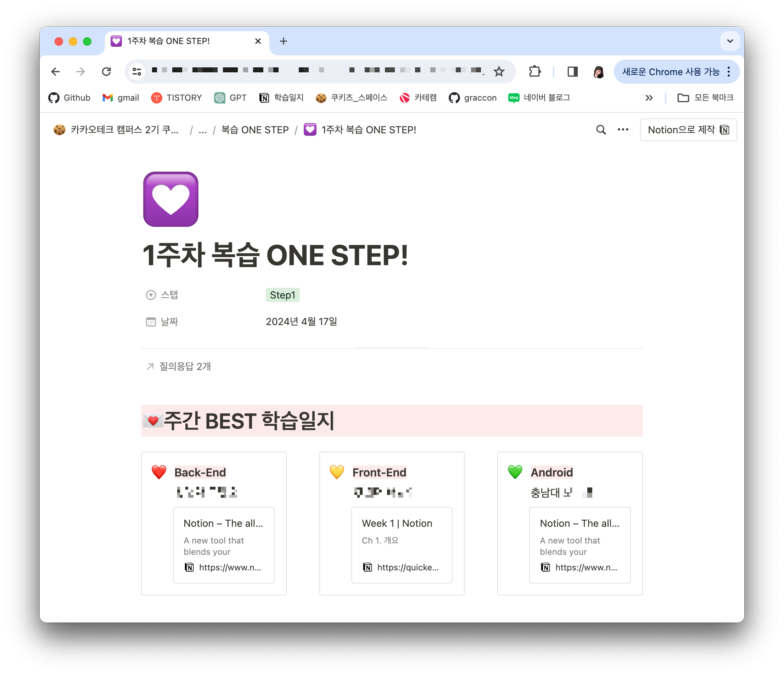Toggle the Chrome side panel icon
This screenshot has width=784, height=675.
coord(572,72)
